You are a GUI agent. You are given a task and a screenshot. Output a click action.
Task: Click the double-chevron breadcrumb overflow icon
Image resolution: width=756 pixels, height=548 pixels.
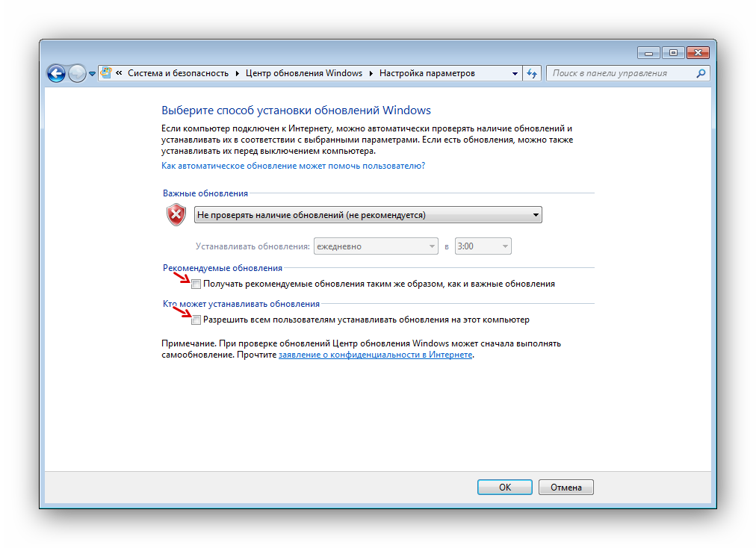(120, 74)
